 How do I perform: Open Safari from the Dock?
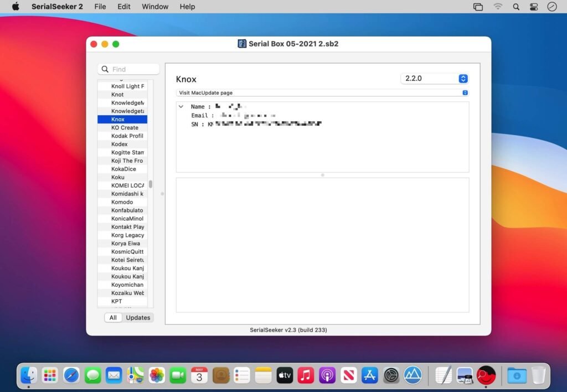pos(71,375)
